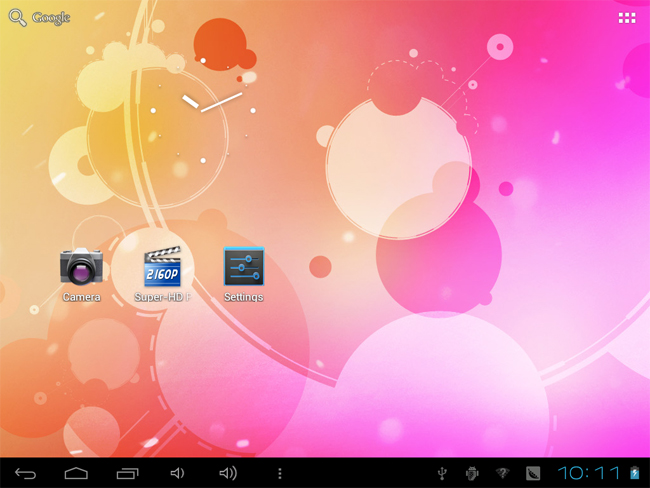This screenshot has width=650, height=488.
Task: Open quick settings via the 10:11 clock
Action: point(588,473)
